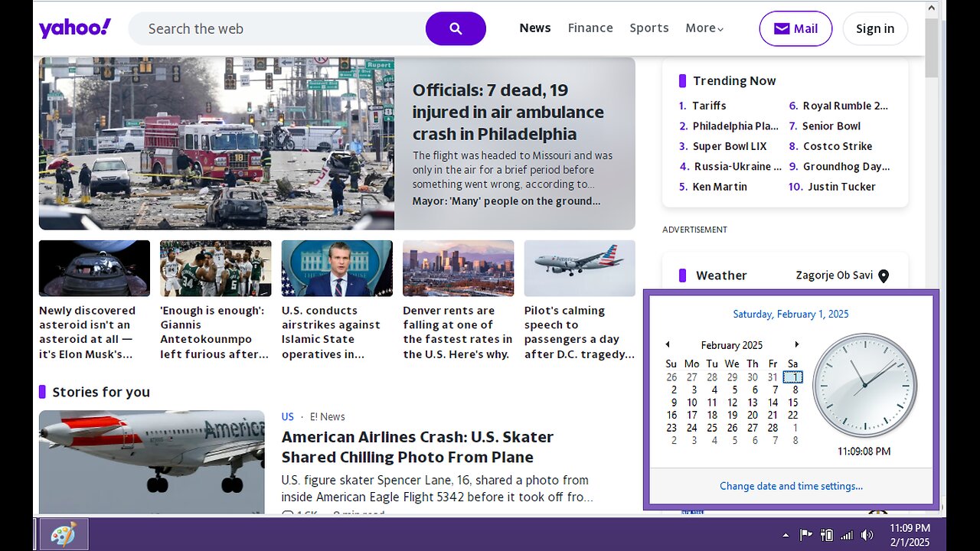Select today's date 1 in the calendar
980x551 pixels.
point(793,377)
